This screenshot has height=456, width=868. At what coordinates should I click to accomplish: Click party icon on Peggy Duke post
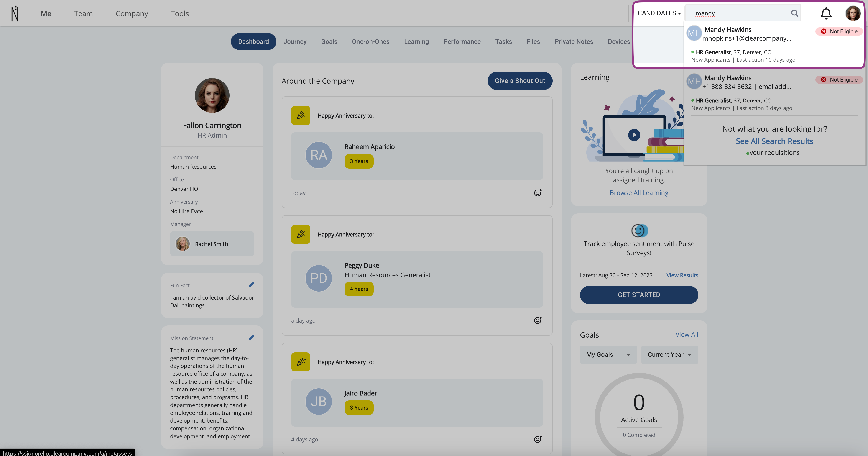coord(301,234)
